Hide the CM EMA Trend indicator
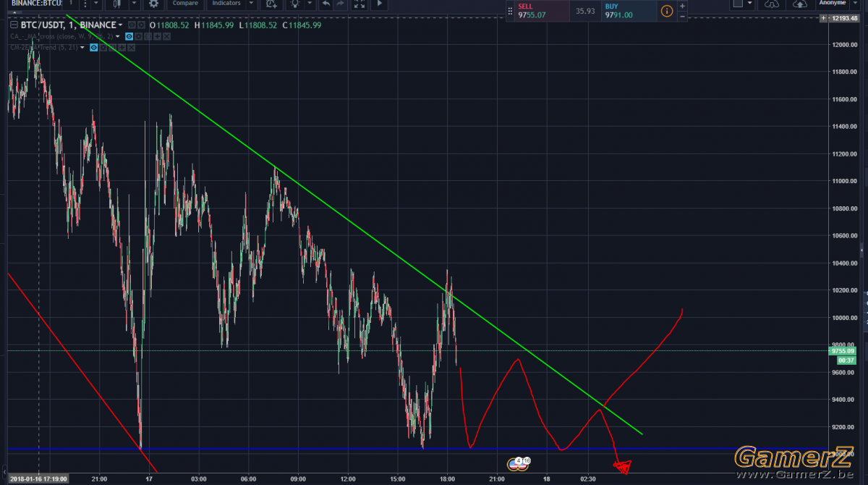Screen dimensions: 868x485 point(94,47)
